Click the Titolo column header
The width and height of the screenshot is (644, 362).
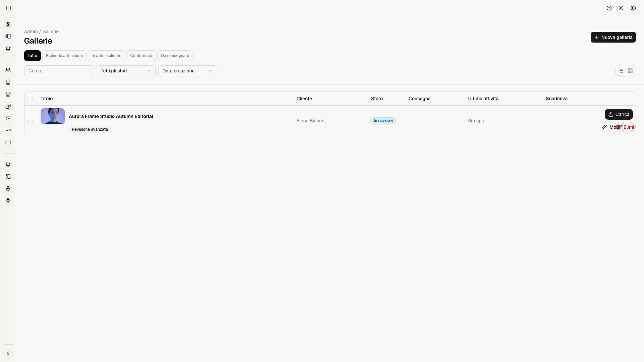(47, 99)
